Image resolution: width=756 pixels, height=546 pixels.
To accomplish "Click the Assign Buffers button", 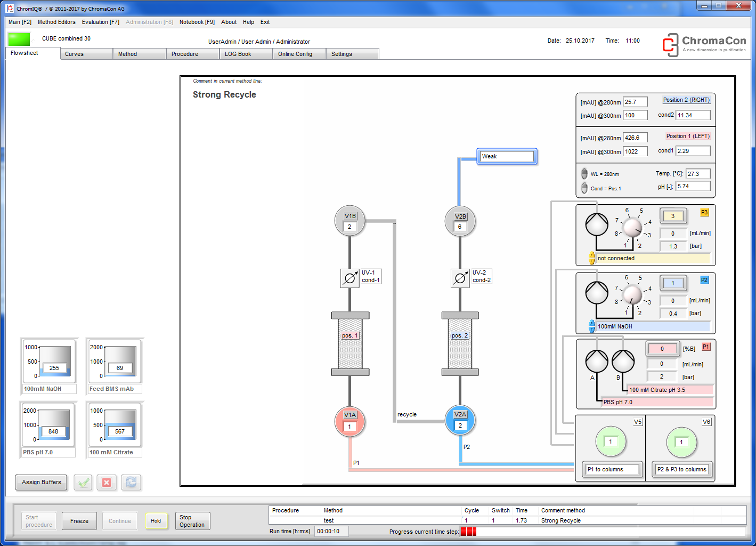I will tap(41, 483).
